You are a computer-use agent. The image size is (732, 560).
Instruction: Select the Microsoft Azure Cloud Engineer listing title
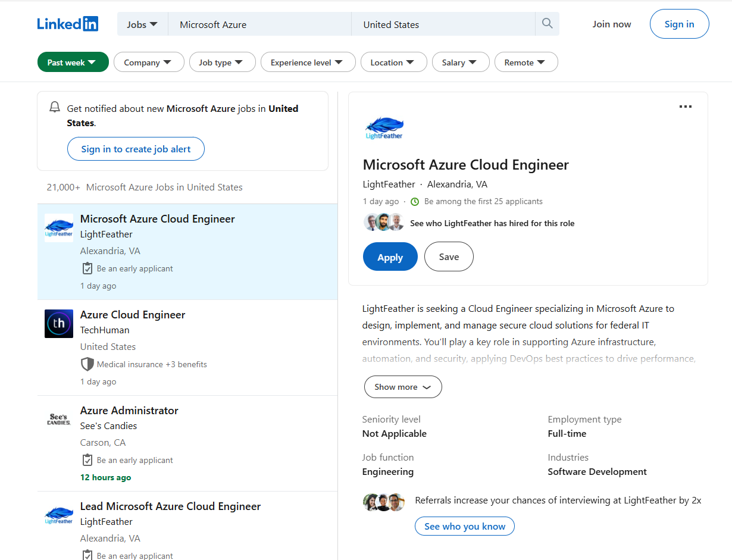[158, 219]
